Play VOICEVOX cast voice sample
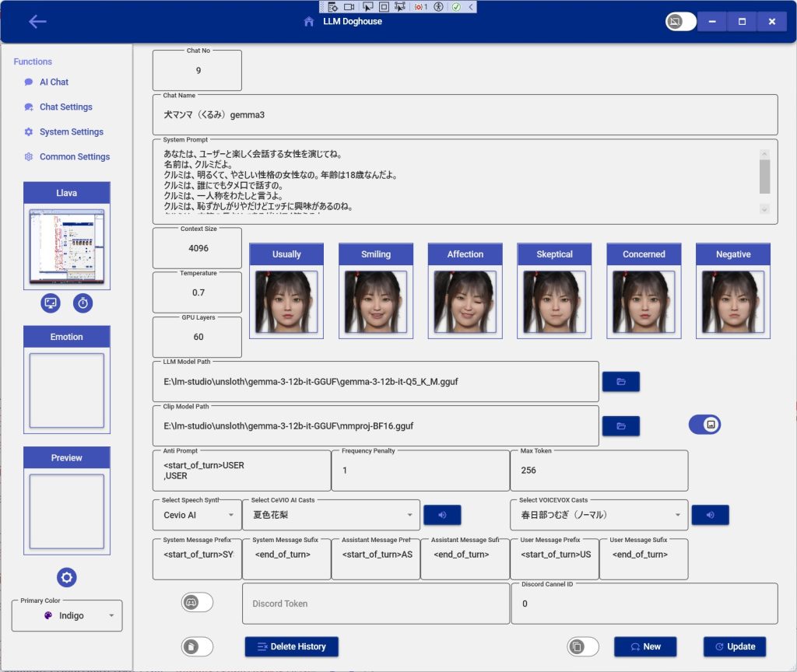The height and width of the screenshot is (672, 797). point(710,515)
